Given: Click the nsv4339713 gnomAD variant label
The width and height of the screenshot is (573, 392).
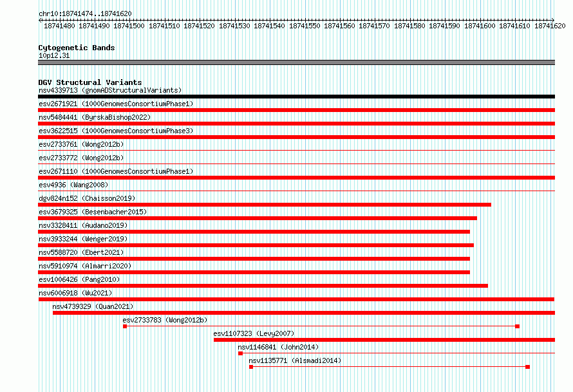Looking at the screenshot, I should [x=110, y=90].
